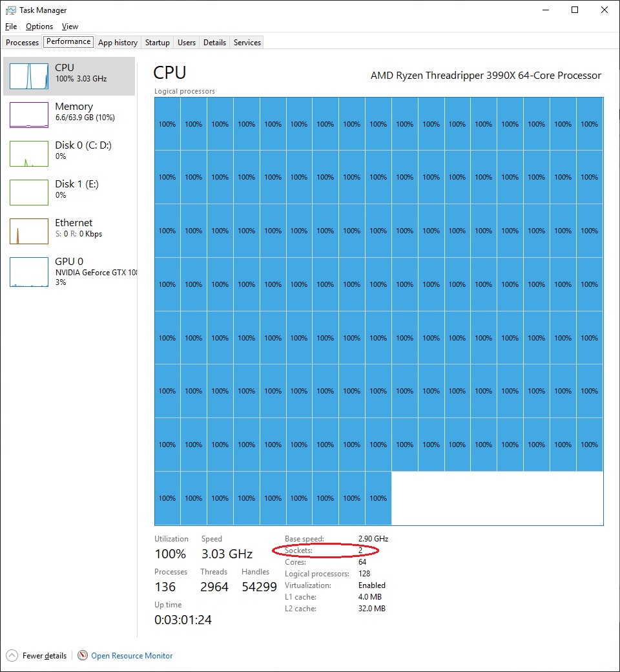Click Memory 6.6/63.9 GB (10%) text
The height and width of the screenshot is (672, 620).
click(x=85, y=118)
